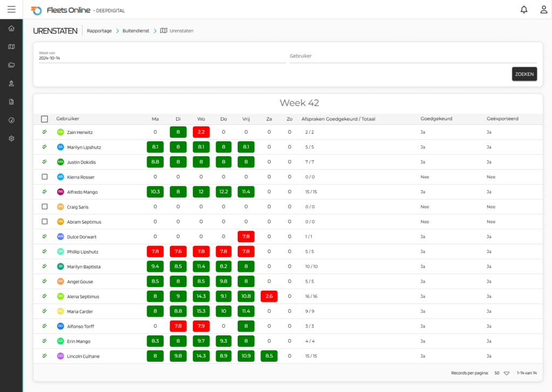Viewport: 552px width, 392px height.
Task: Click the Afspraken Goedgekeurd / Totaal header
Action: click(x=339, y=119)
